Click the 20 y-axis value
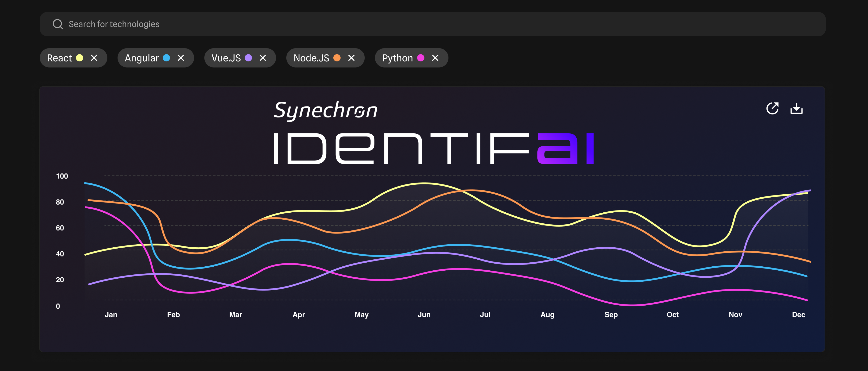 point(60,280)
